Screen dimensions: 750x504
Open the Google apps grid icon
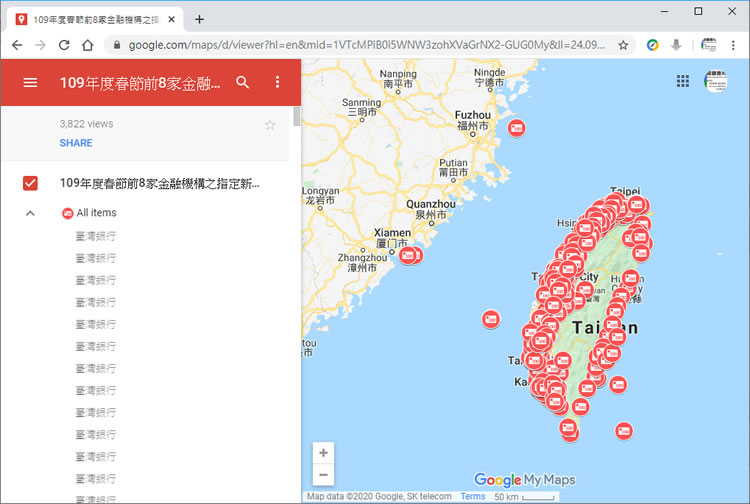coord(683,82)
